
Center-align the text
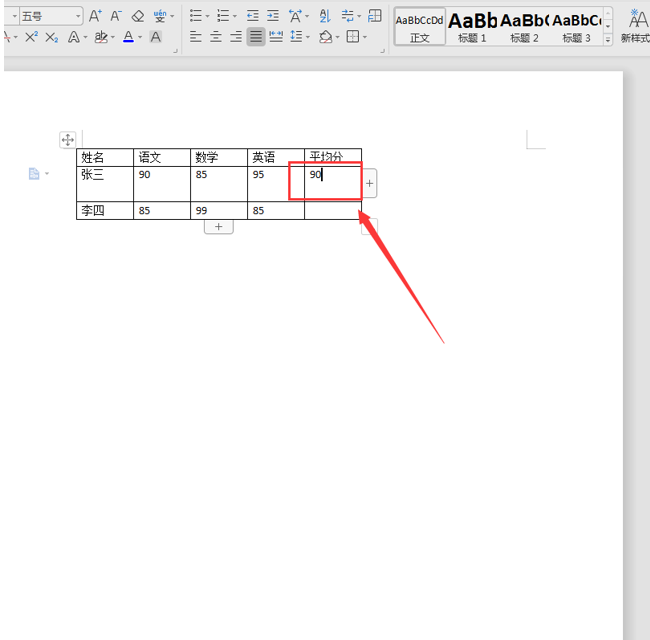216,37
